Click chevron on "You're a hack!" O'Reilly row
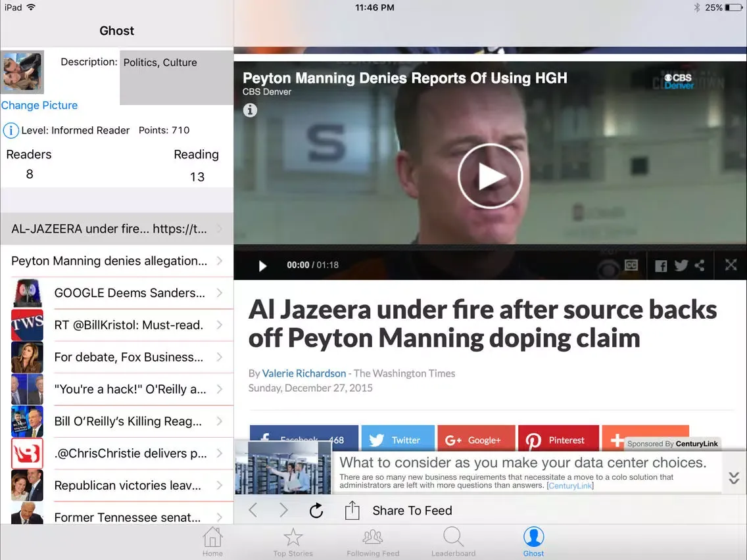This screenshot has width=747, height=560. 220,389
